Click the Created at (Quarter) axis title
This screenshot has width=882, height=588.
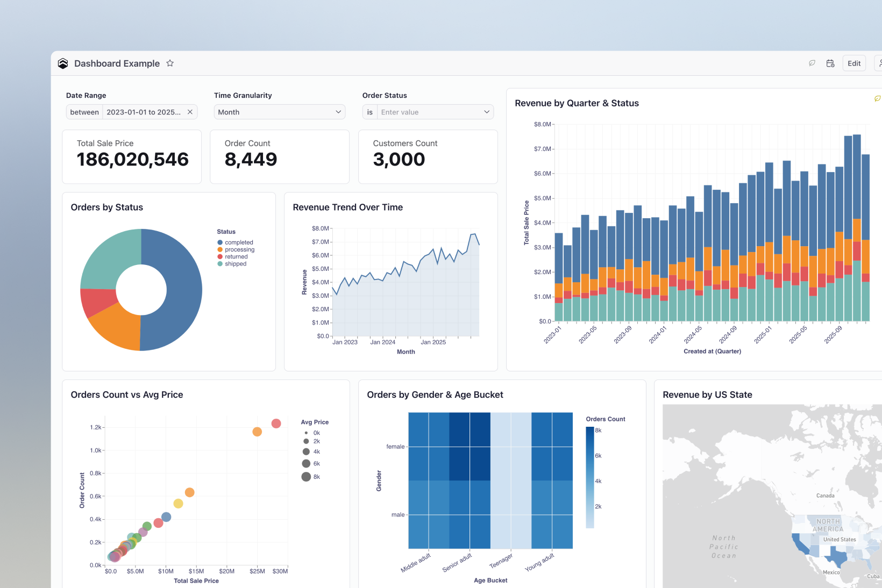click(x=712, y=351)
